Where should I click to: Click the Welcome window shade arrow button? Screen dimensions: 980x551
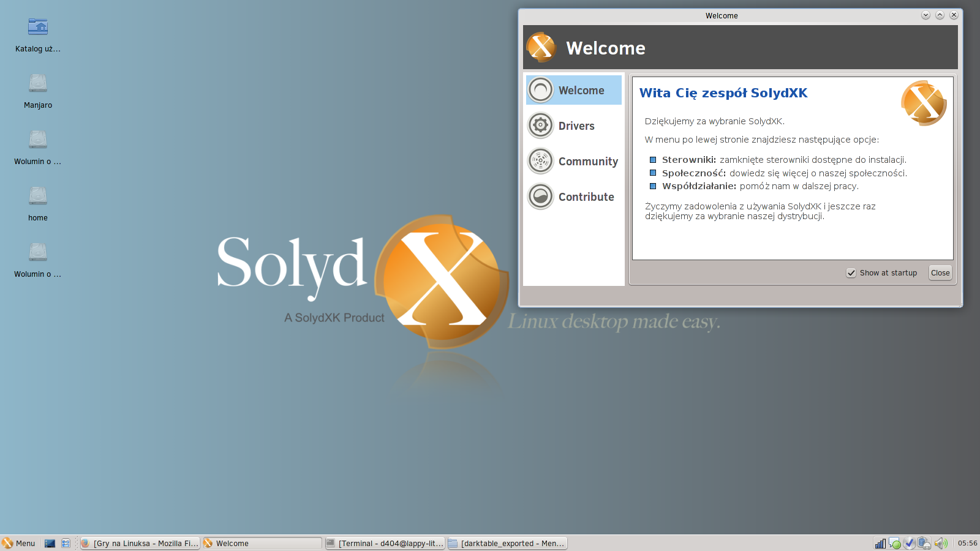925,15
